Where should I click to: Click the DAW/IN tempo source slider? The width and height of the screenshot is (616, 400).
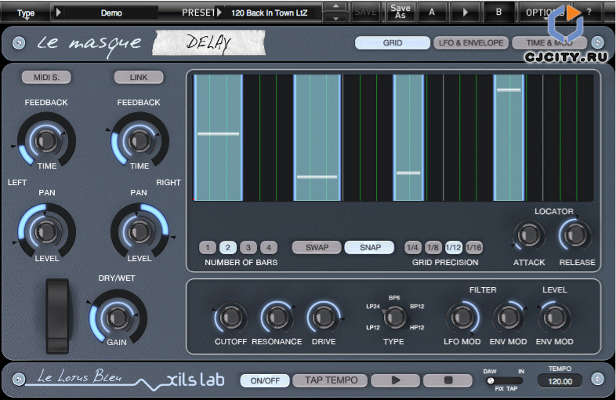tap(504, 381)
